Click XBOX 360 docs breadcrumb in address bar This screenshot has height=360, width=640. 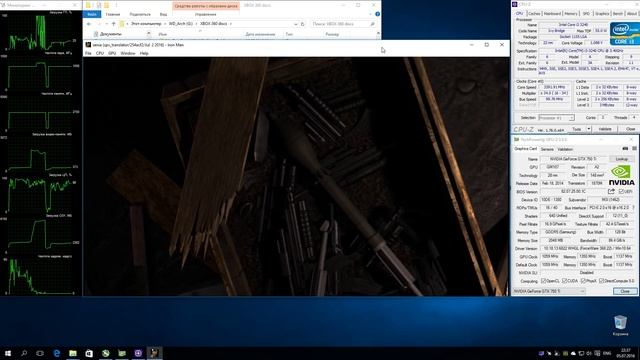pos(213,24)
